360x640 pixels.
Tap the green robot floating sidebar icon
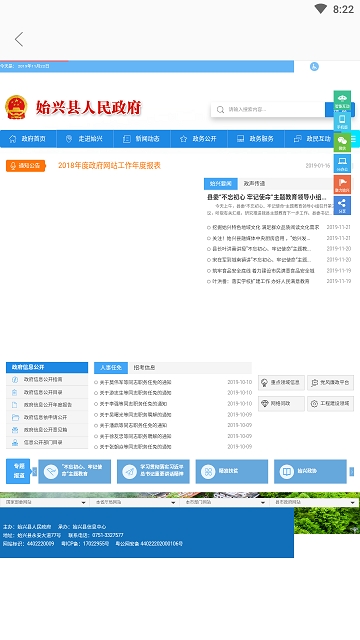coord(342,100)
